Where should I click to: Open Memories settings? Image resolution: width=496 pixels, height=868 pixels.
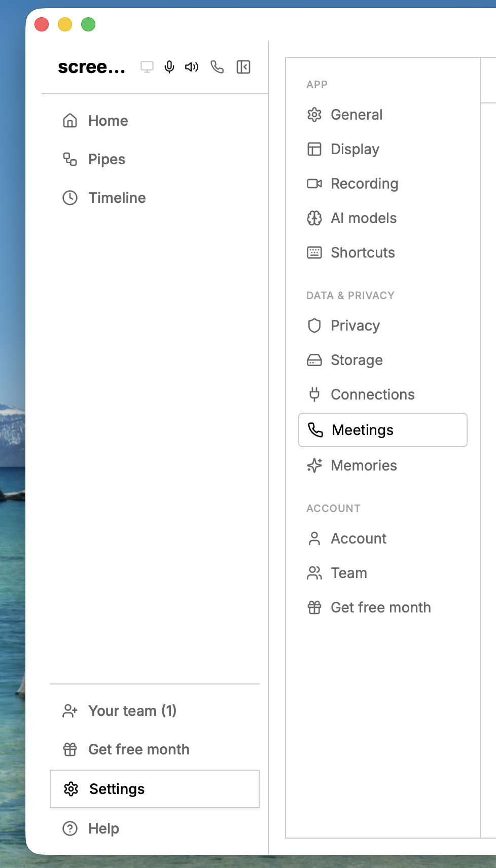364,465
